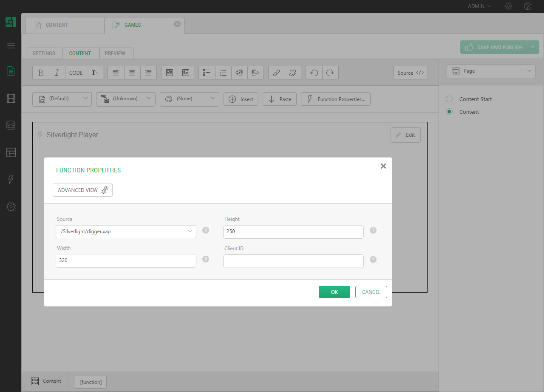The image size is (544, 392).
Task: Open the Page selector dropdown
Action: click(491, 71)
